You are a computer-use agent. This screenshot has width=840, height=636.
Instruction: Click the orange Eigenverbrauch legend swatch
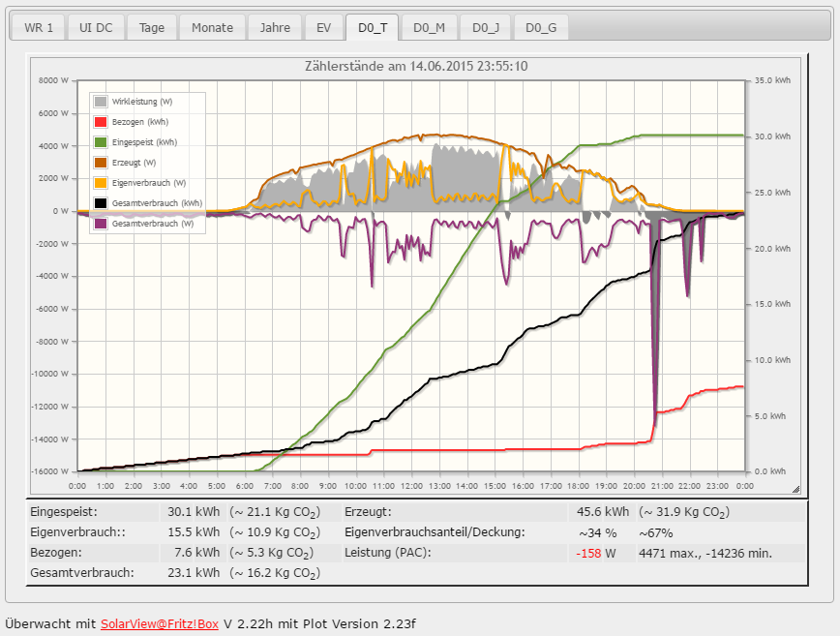[x=101, y=183]
